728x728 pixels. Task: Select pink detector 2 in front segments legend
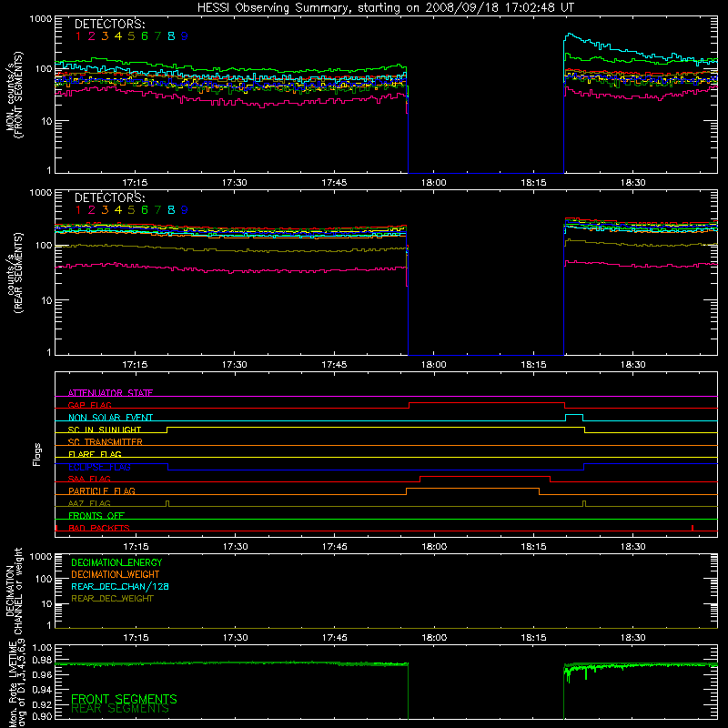point(92,36)
